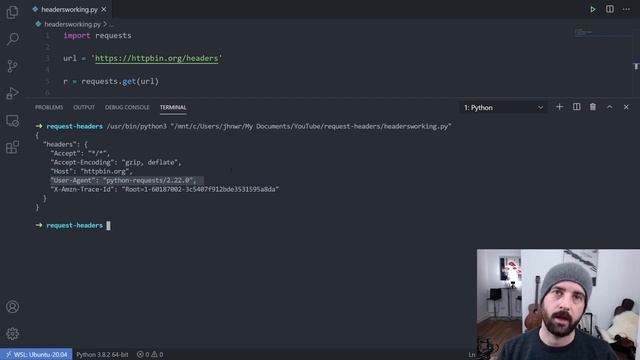
Task: Click headersworking.py in the breadcrumb
Action: click(x=73, y=24)
